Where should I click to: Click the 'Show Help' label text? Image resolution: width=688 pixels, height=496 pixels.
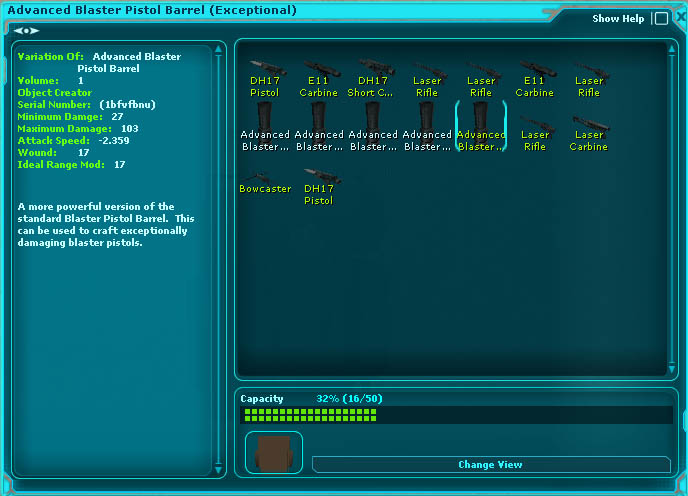coord(618,18)
